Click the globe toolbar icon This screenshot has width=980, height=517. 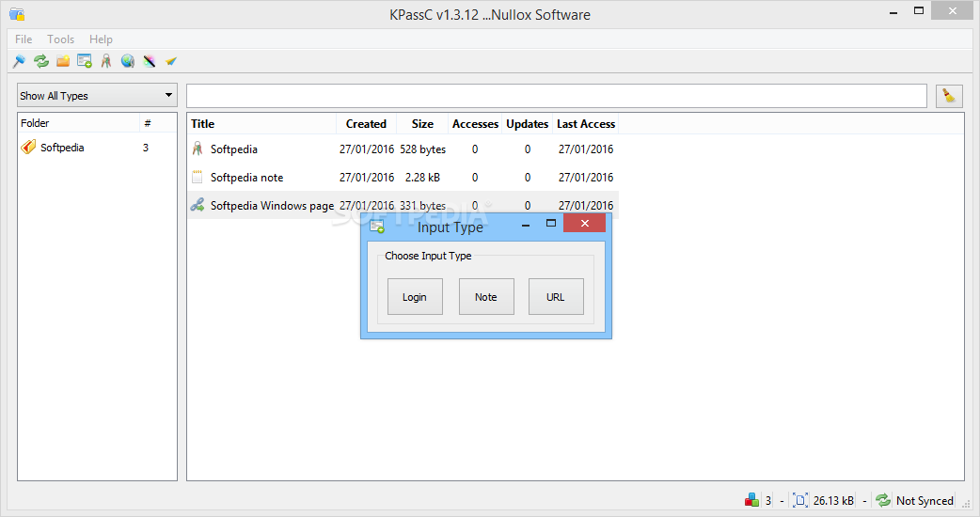(128, 61)
